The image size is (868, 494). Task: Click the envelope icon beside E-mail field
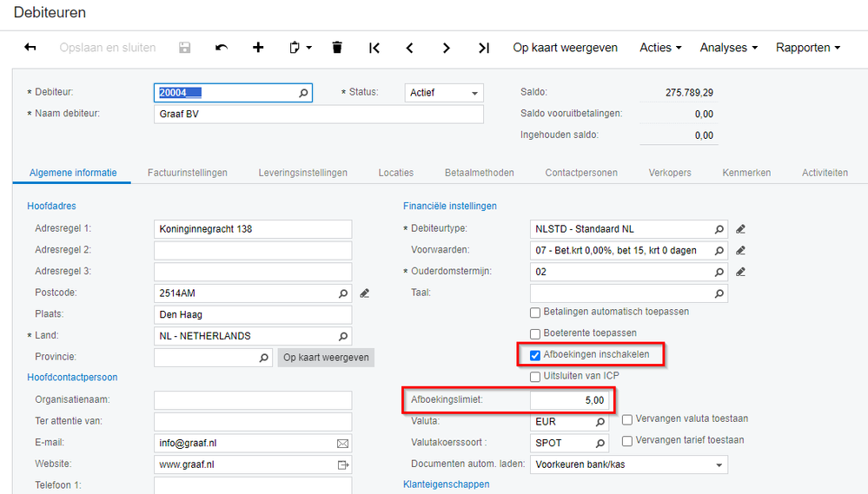[x=342, y=443]
